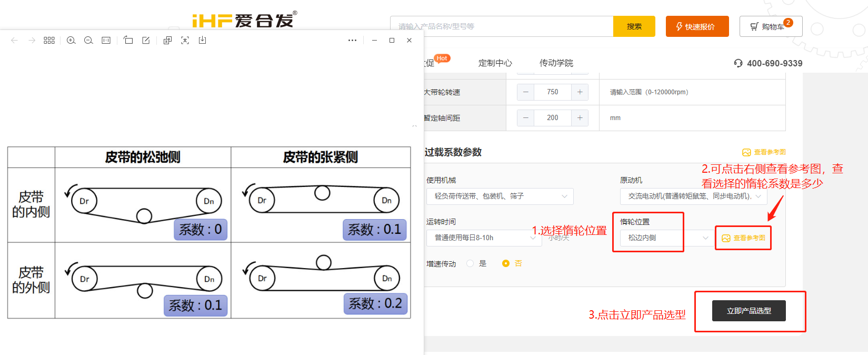
Task: Click the 立即产品选型 button
Action: coord(749,311)
